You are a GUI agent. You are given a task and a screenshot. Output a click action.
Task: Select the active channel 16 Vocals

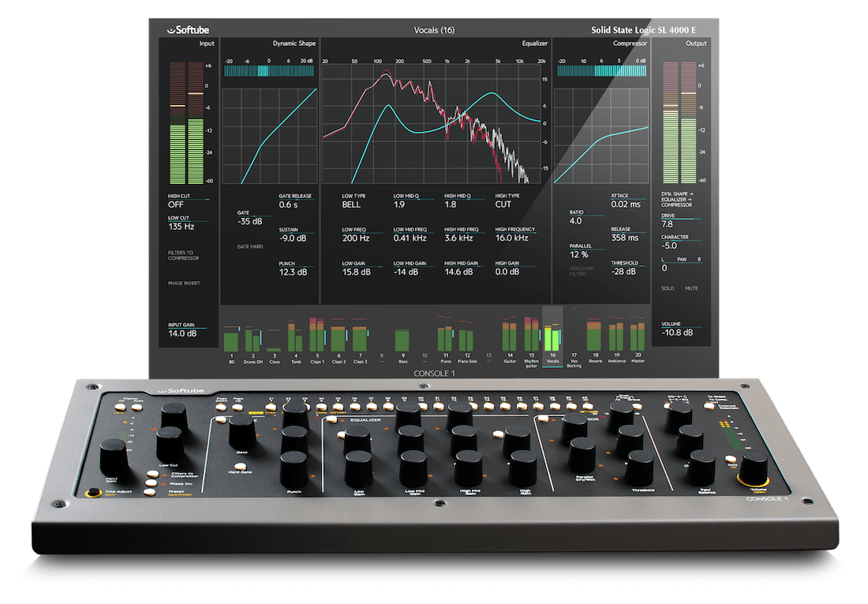coord(552,337)
